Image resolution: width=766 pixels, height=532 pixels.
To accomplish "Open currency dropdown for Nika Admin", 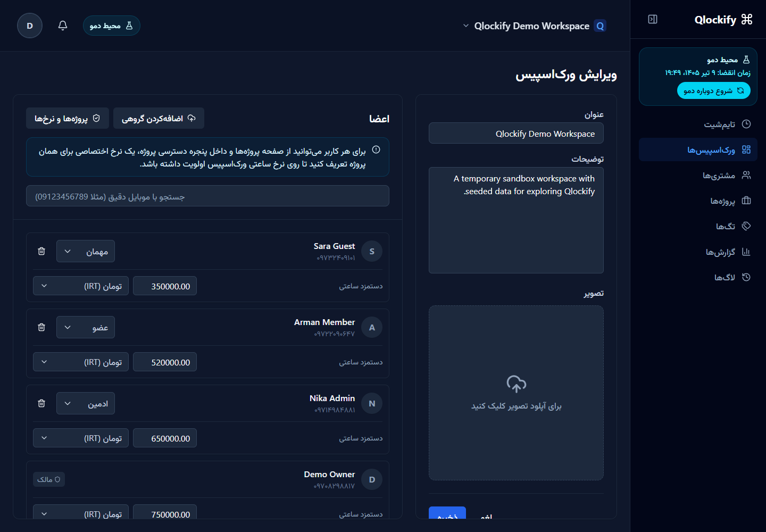I will (x=81, y=438).
